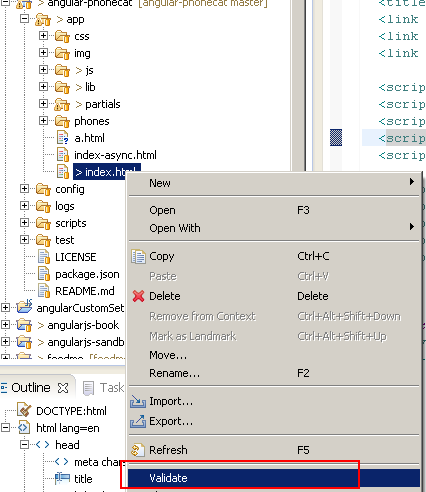Image resolution: width=426 pixels, height=492 pixels.
Task: Select the index-async.html file name
Action: point(115,155)
